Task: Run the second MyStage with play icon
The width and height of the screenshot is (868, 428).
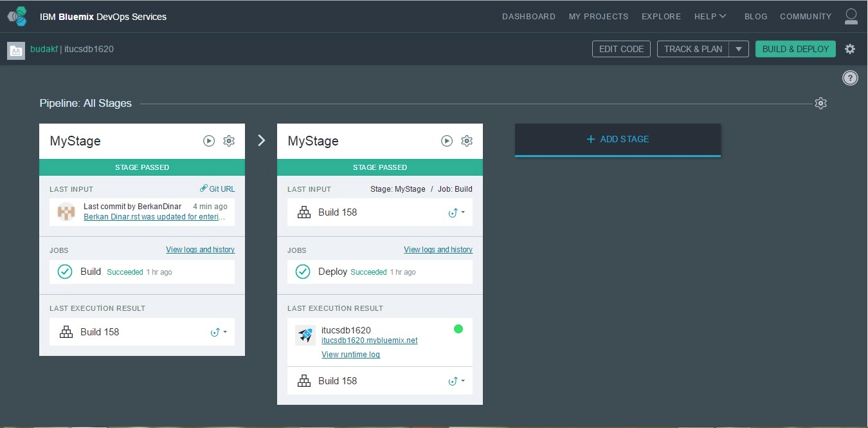Action: coord(447,141)
